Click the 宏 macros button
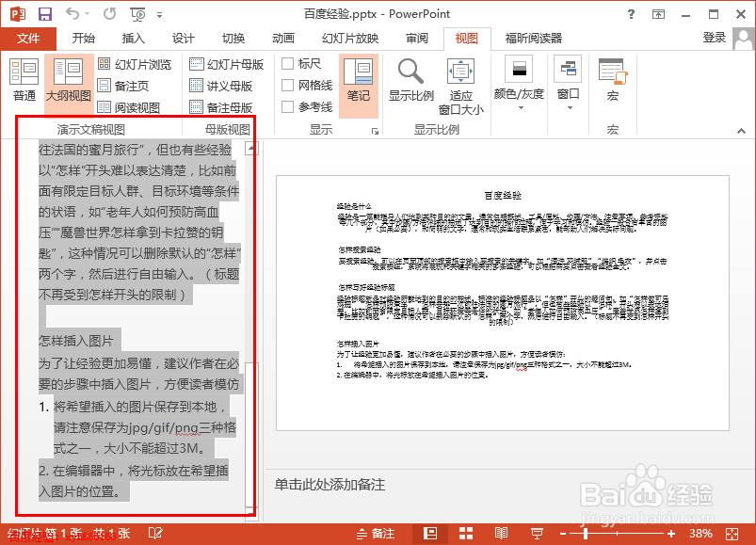756x545 pixels. click(x=612, y=79)
